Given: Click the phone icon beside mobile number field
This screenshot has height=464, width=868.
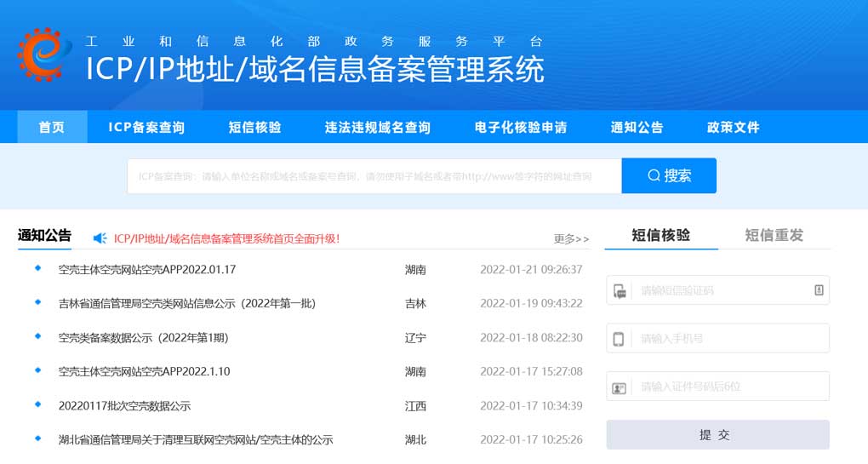Looking at the screenshot, I should pyautogui.click(x=619, y=339).
